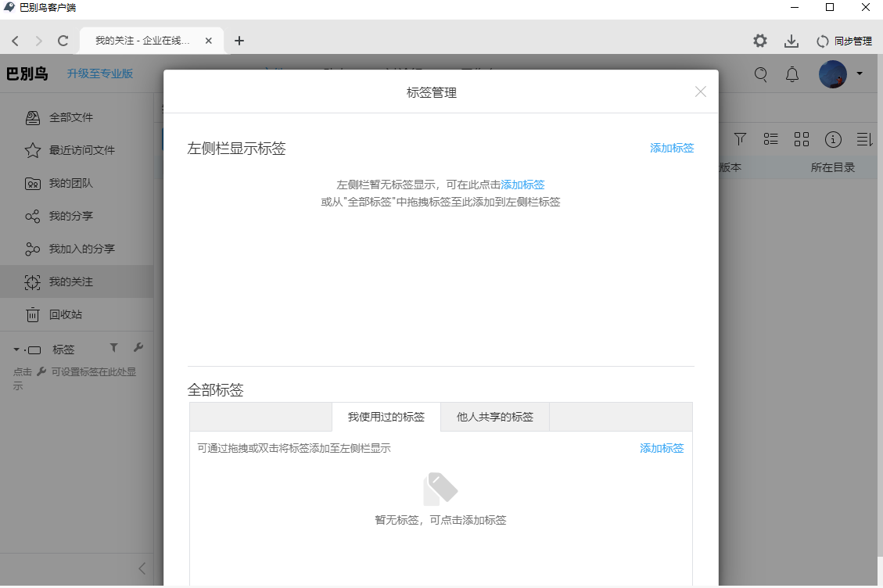The width and height of the screenshot is (883, 588).
Task: Click user avatar picture
Action: 833,73
